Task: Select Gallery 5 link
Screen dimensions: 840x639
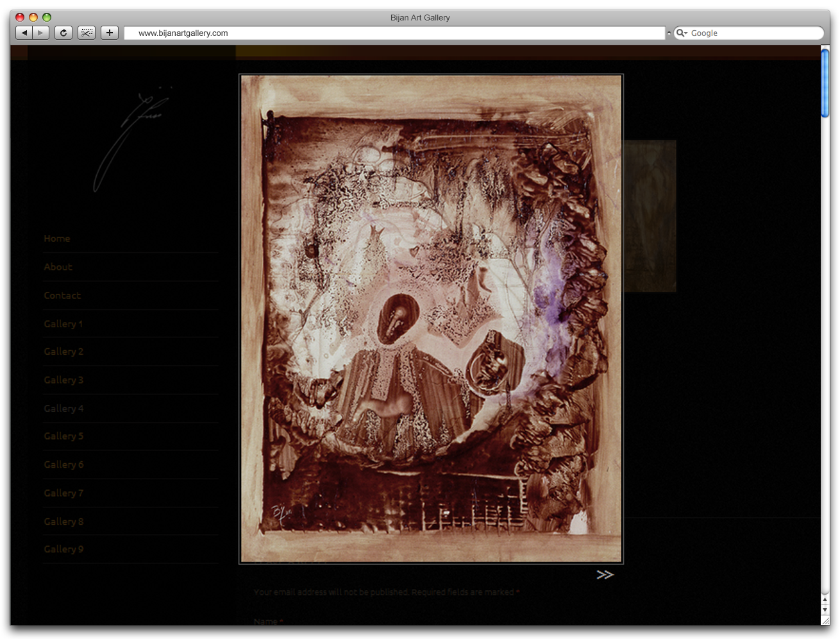Action: tap(63, 436)
